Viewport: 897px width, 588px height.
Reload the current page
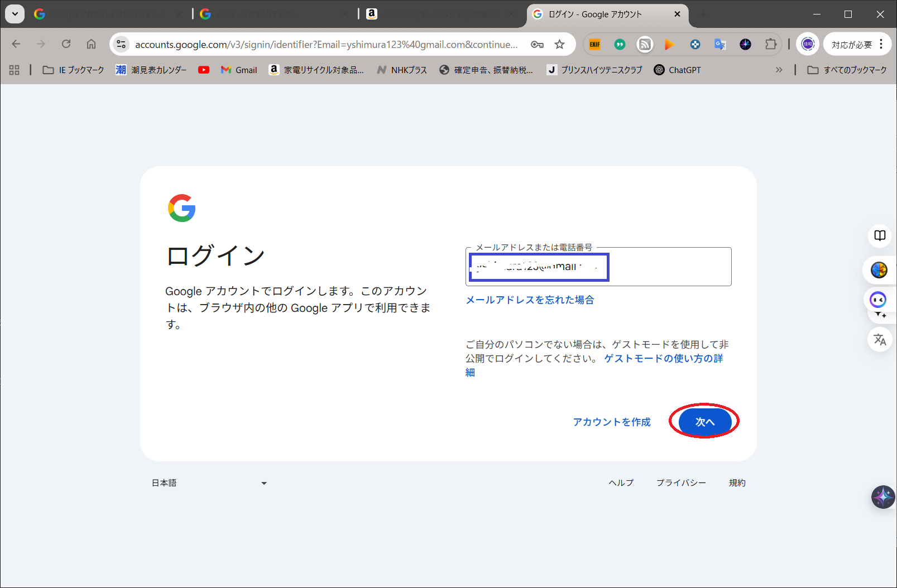point(66,44)
